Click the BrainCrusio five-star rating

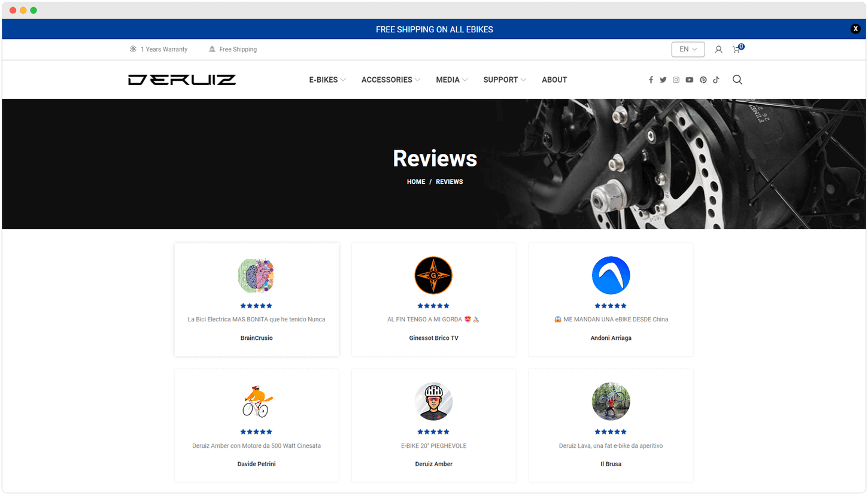[256, 306]
